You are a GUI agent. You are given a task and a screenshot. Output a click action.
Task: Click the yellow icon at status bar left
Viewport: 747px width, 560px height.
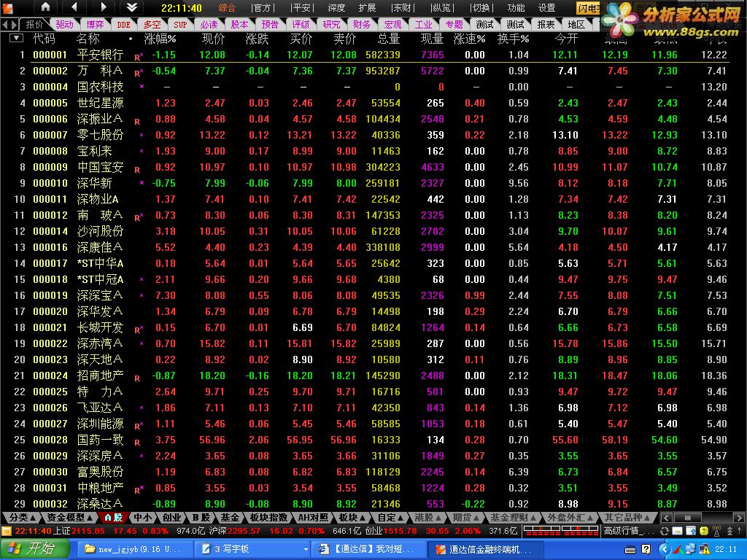point(6,531)
